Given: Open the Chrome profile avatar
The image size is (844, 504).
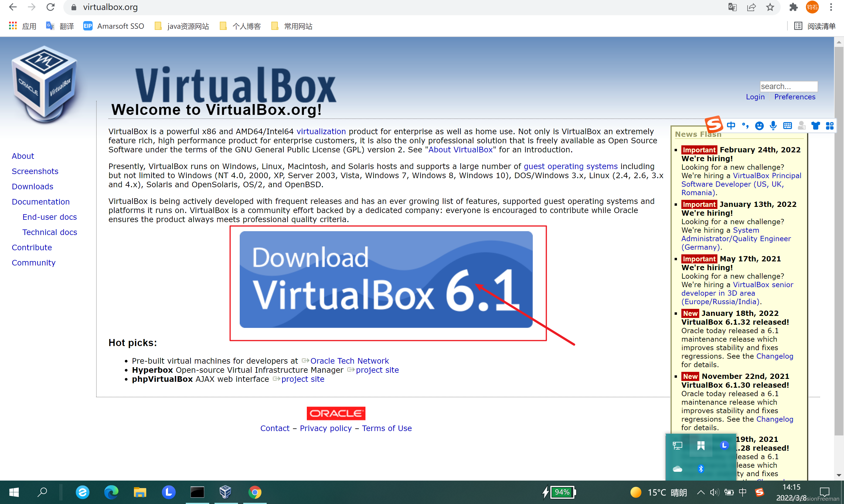Looking at the screenshot, I should (x=812, y=7).
